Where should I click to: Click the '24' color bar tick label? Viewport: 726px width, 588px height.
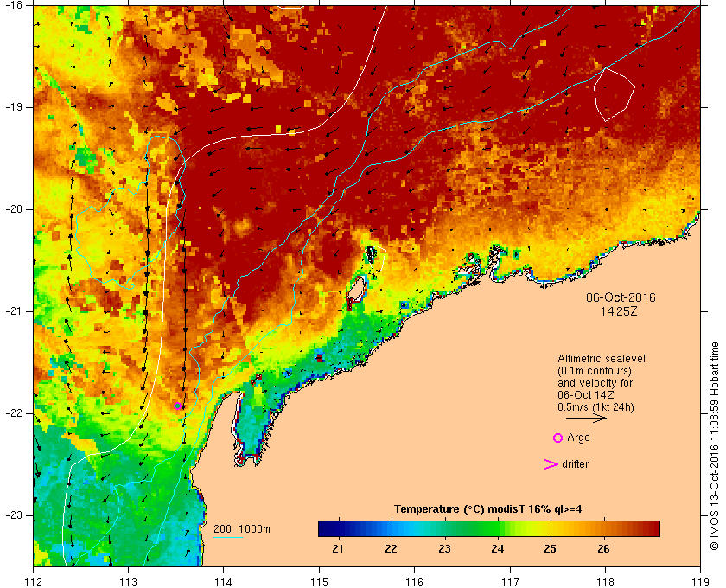tap(497, 549)
